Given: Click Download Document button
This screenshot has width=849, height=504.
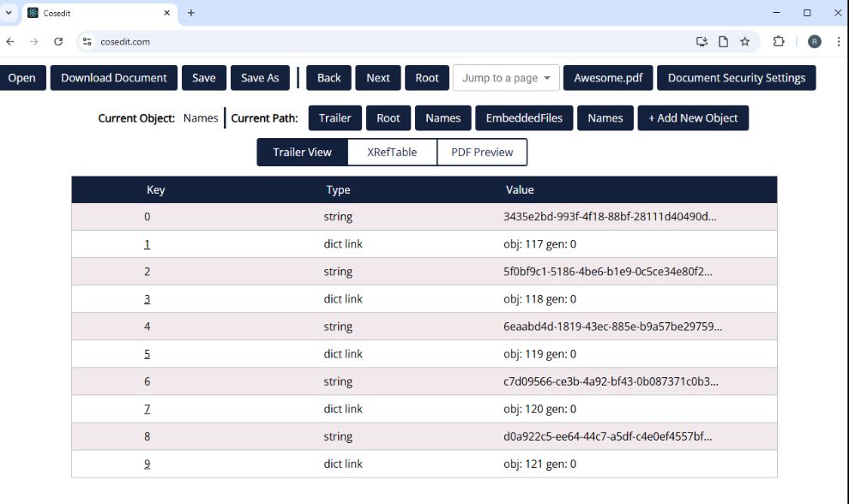Looking at the screenshot, I should click(114, 78).
